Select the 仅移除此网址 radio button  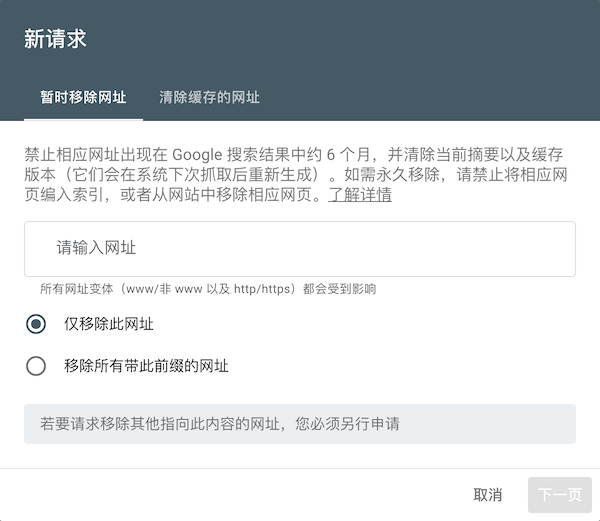tap(37, 324)
